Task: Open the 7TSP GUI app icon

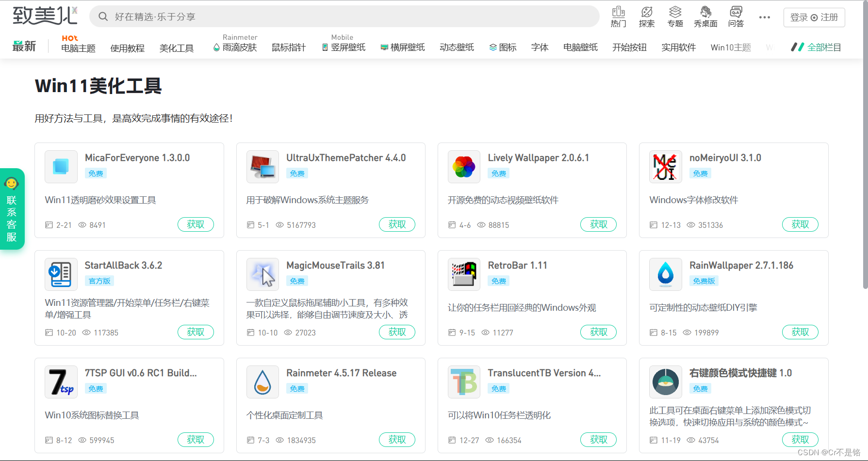Action: 61,382
